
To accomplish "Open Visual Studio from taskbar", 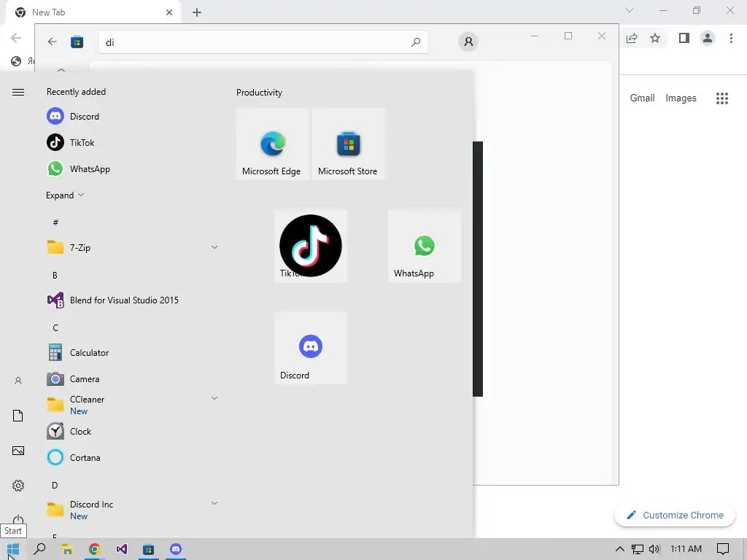I will click(x=122, y=550).
